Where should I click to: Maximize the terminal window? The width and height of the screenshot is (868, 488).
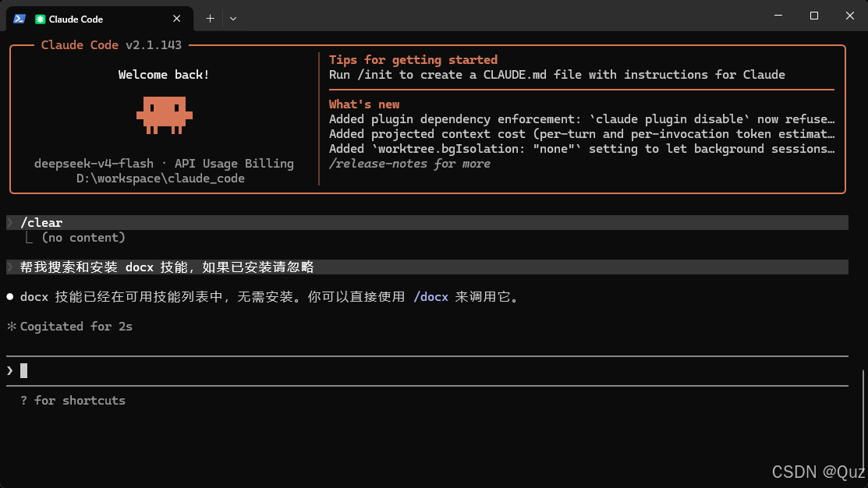tap(813, 16)
